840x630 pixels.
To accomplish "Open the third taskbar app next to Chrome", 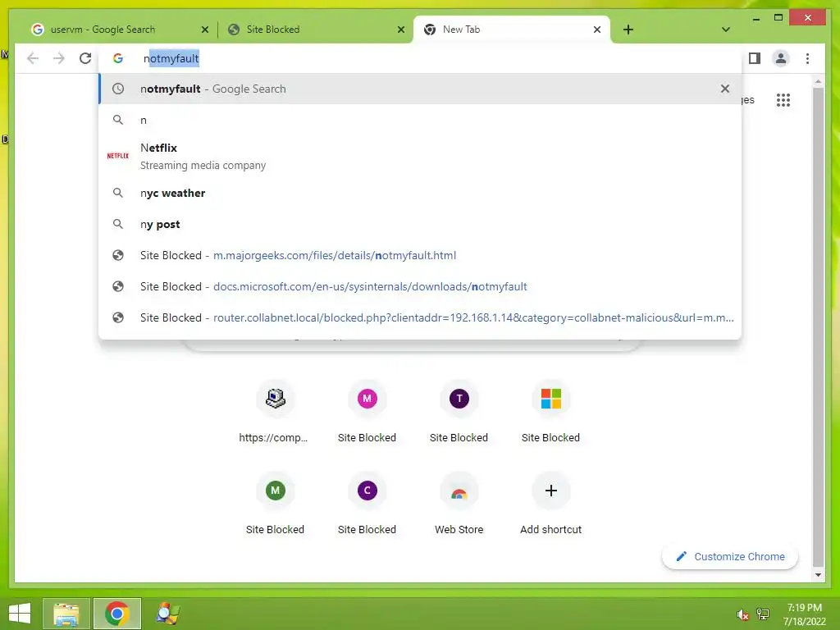I will click(x=167, y=614).
